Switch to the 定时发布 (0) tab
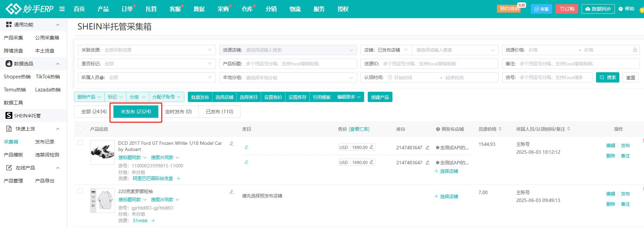Viewport: 644px width, 228px height. [178, 112]
